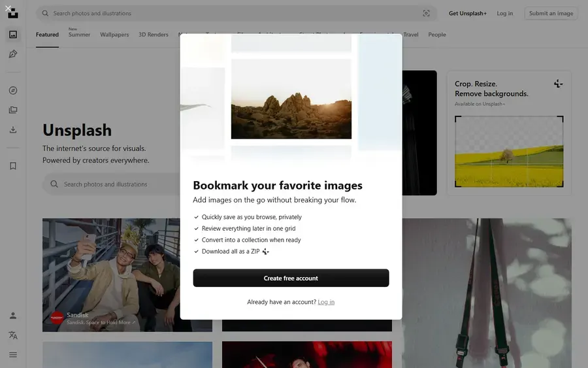
Task: Click Download all as a ZIP text
Action: click(231, 252)
